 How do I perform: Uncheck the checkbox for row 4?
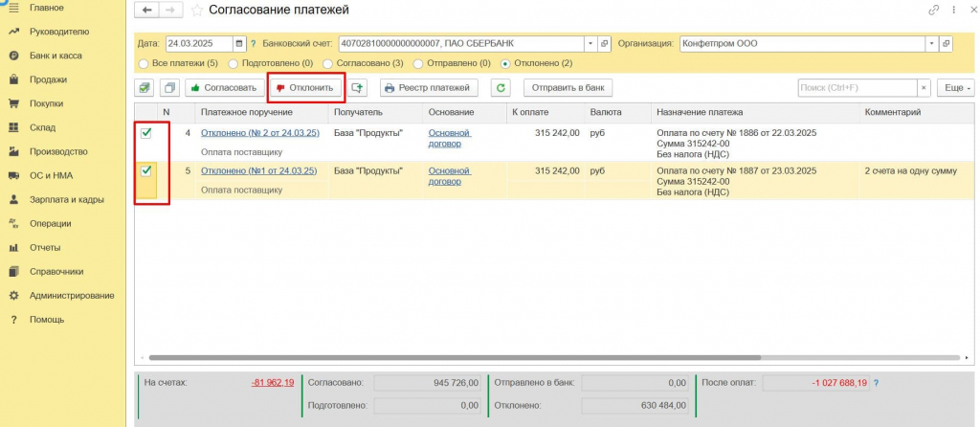(146, 133)
